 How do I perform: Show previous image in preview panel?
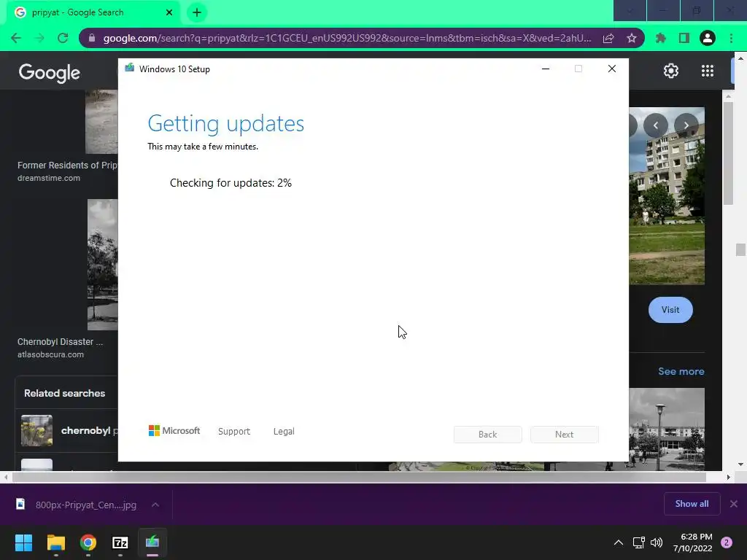coord(656,125)
